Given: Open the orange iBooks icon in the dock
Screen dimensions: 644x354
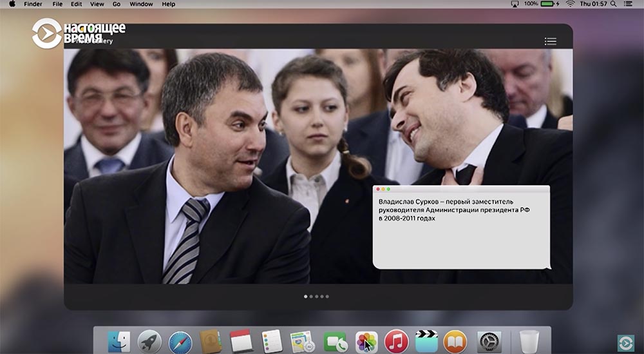Looking at the screenshot, I should tap(455, 342).
